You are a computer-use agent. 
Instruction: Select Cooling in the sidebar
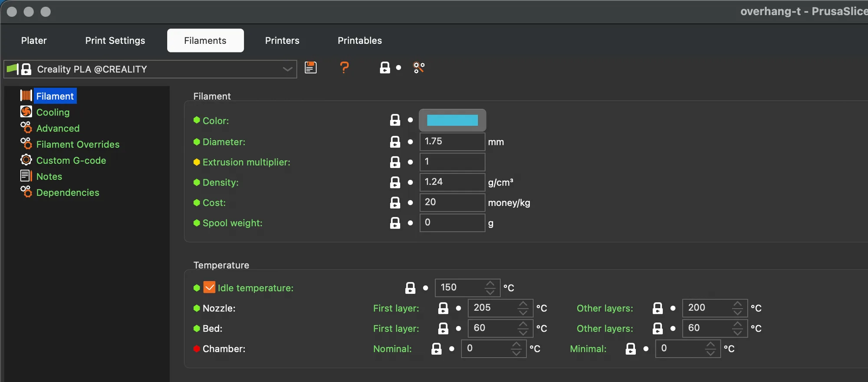pyautogui.click(x=53, y=112)
